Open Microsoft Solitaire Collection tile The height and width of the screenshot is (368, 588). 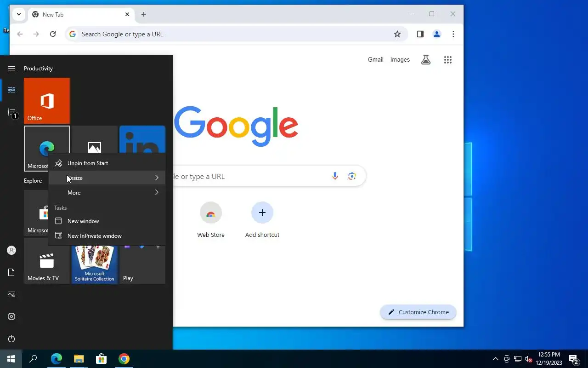(95, 264)
